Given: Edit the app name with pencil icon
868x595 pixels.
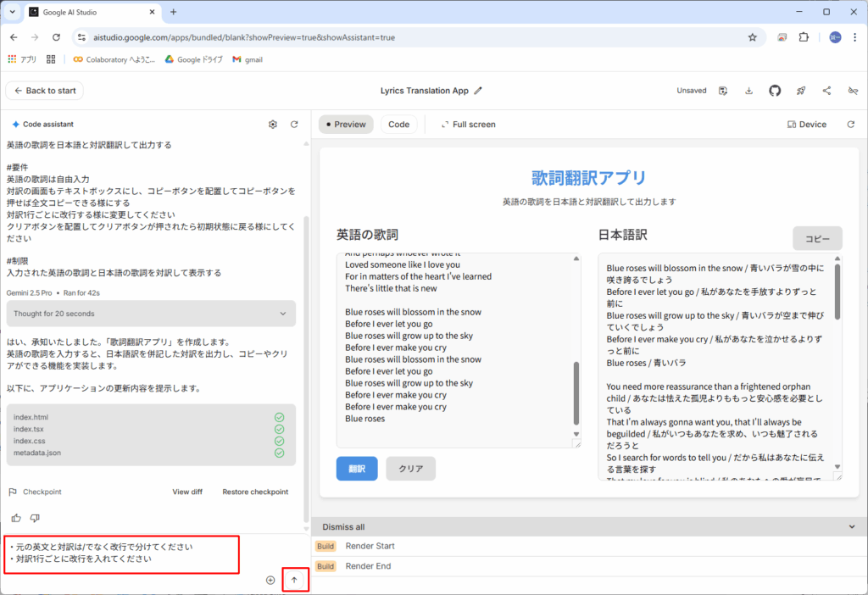Looking at the screenshot, I should tap(478, 90).
